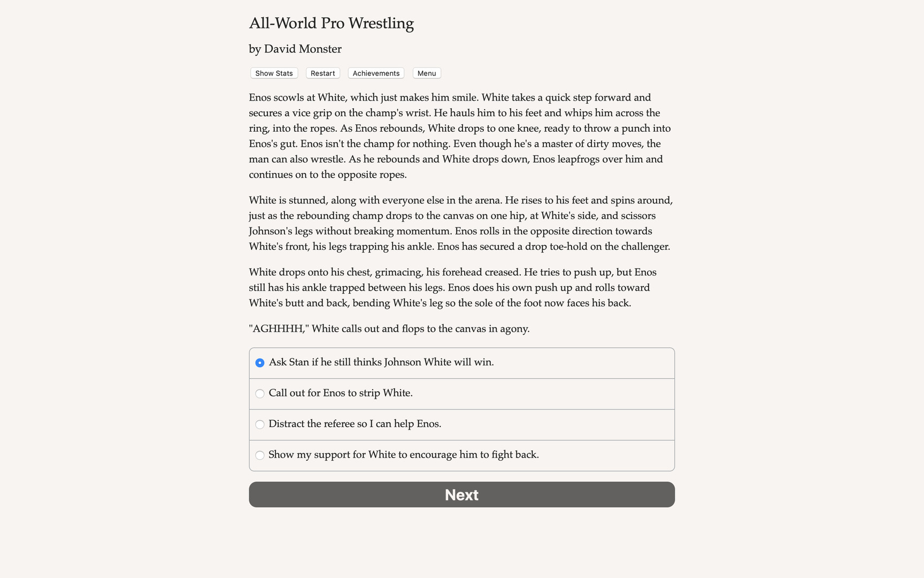Choose 'Call out for Enos to strip White'
This screenshot has width=924, height=578.
click(341, 393)
